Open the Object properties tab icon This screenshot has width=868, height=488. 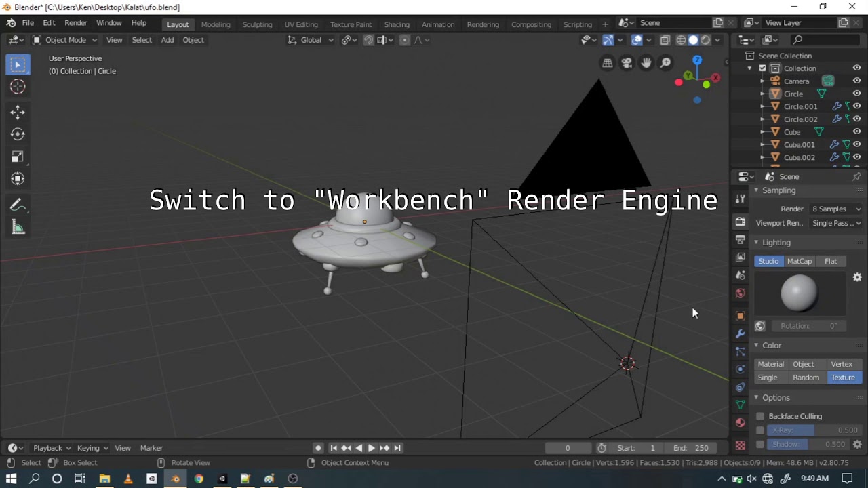click(741, 316)
